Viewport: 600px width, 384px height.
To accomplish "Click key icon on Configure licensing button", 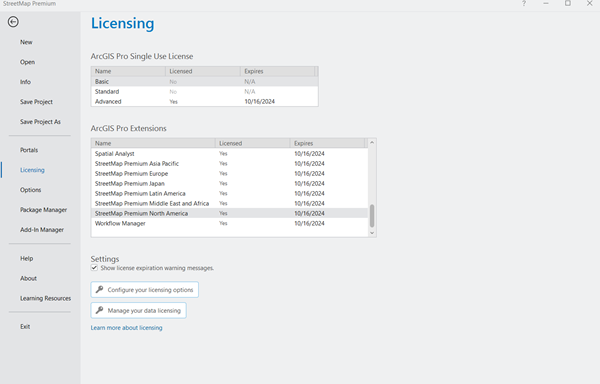I will [99, 289].
